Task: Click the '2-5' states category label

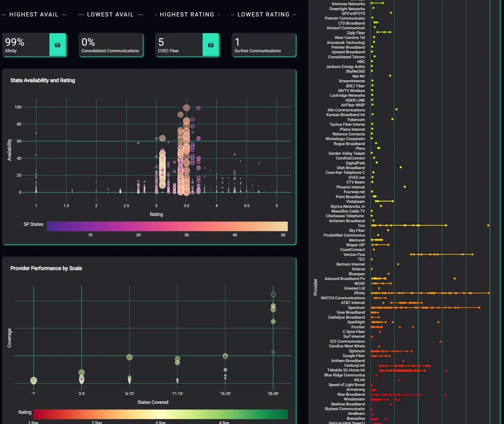Action: (x=81, y=394)
